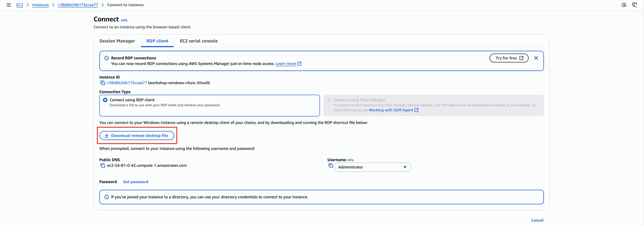
Task: Click the info icon in the directory credentials notice
Action: point(107,197)
